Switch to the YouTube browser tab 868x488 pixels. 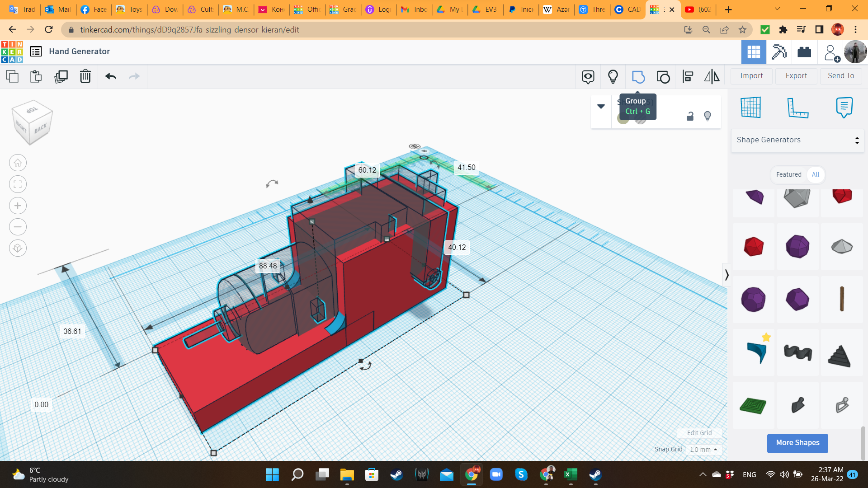tap(698, 9)
